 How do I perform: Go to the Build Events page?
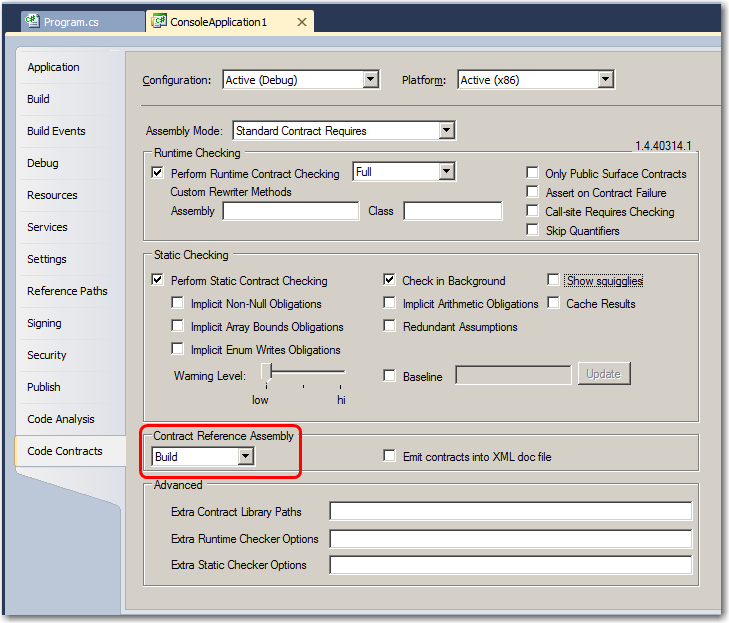click(x=56, y=131)
